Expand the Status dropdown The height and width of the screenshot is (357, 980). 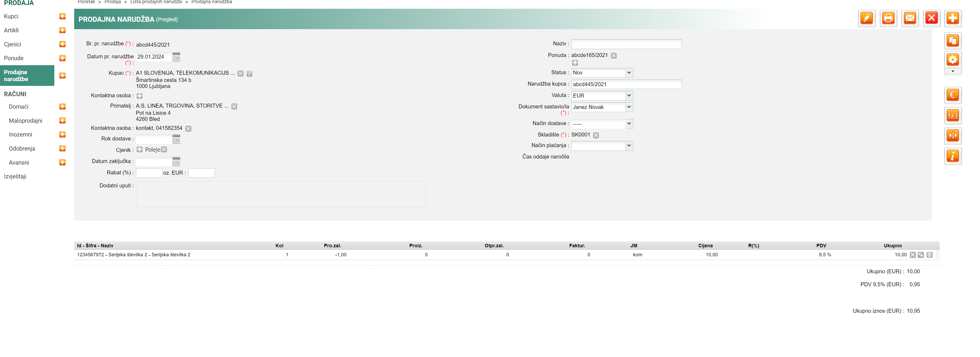[629, 73]
